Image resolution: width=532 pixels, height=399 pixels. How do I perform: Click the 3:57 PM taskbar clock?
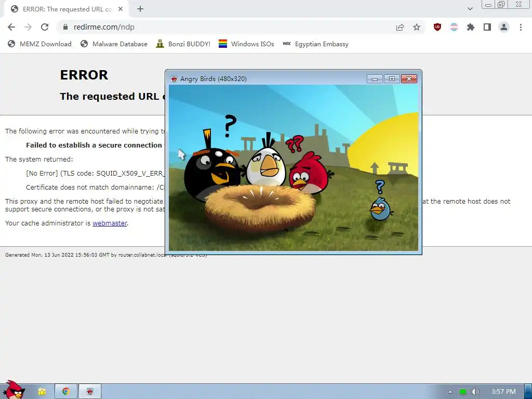[503, 392]
